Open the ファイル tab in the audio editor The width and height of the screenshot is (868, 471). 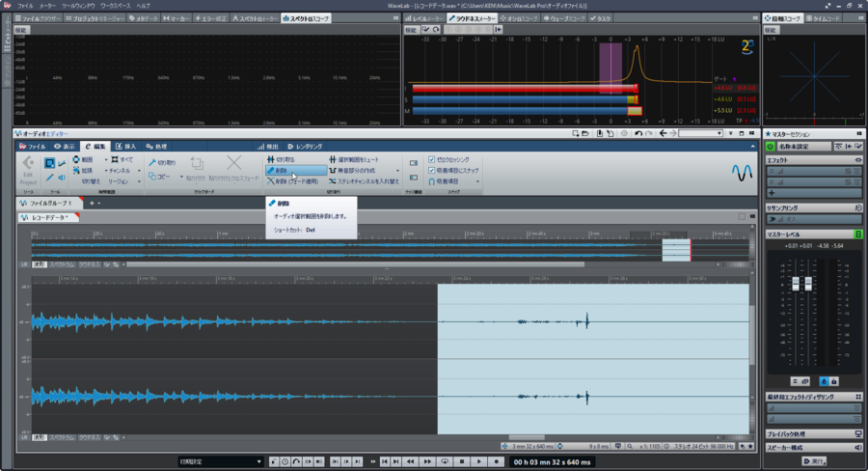point(32,147)
